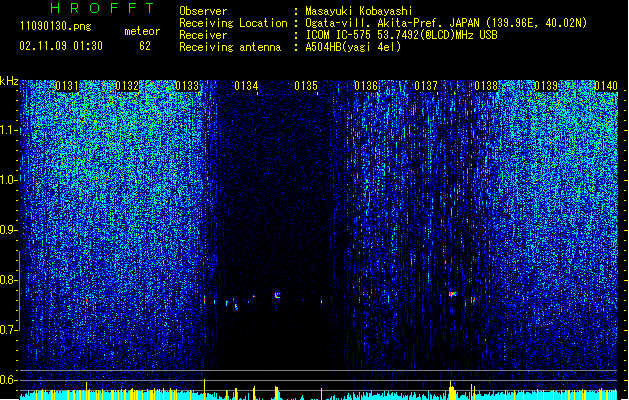
Task: Click the HROFFT title text
Action: pos(103,8)
